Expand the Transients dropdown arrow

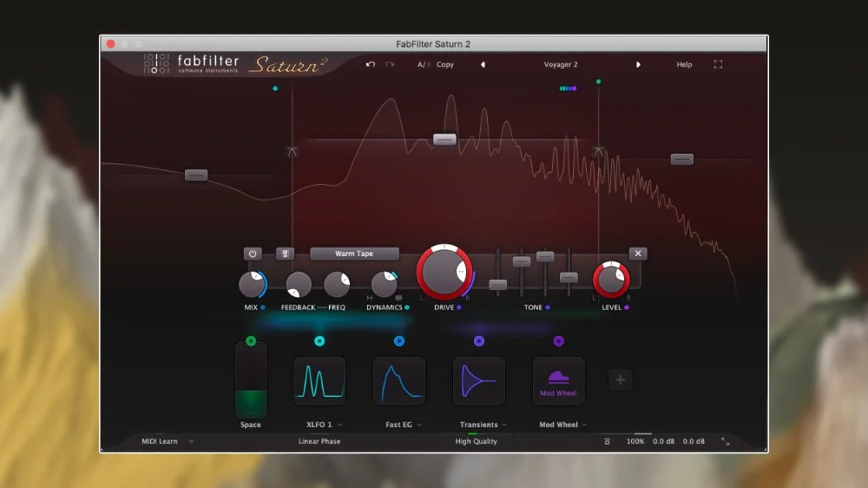504,425
